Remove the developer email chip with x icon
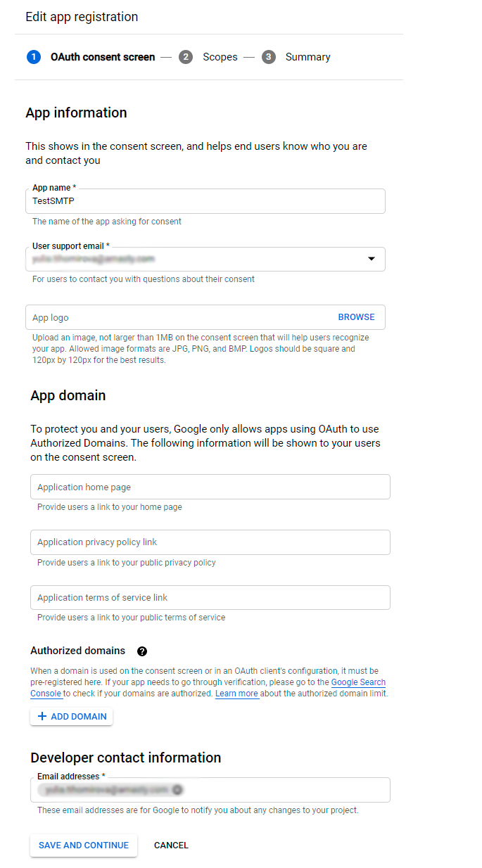Screen dimensions: 482x868 pyautogui.click(x=178, y=790)
